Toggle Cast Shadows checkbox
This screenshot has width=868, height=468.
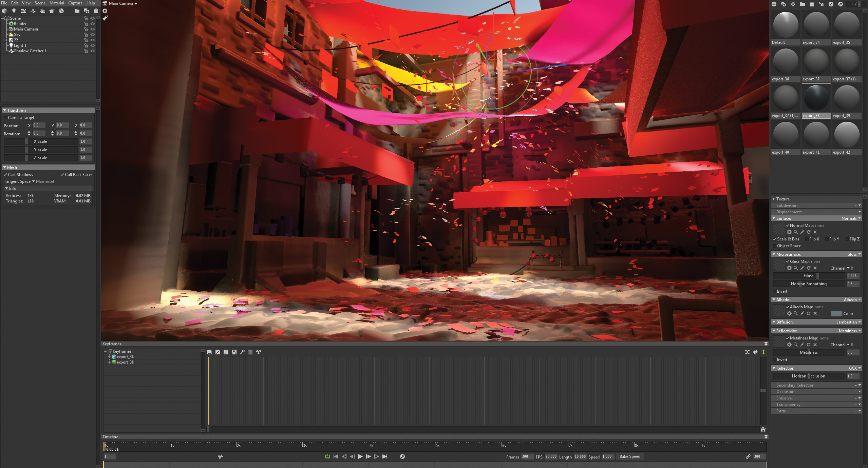[5, 175]
